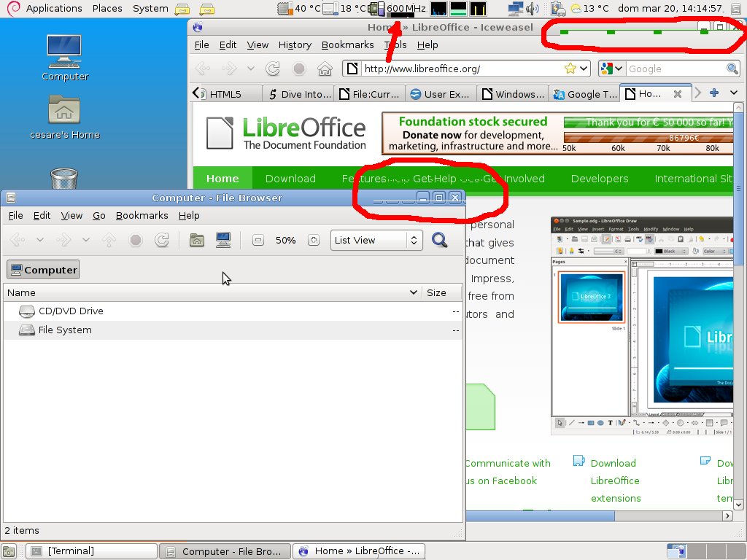This screenshot has width=747, height=560.
Task: Zoom in with the plus button near 50%
Action: pos(314,240)
